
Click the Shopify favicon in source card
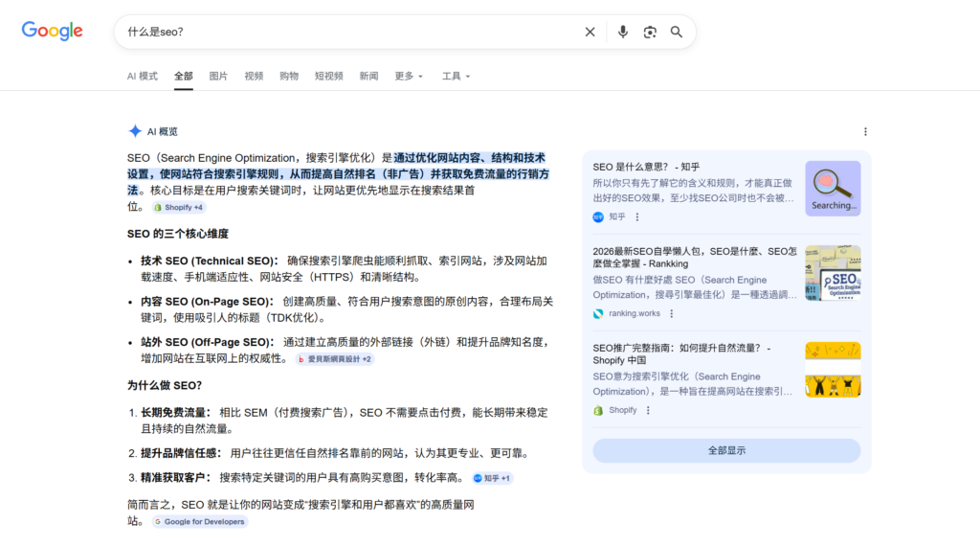tap(598, 410)
